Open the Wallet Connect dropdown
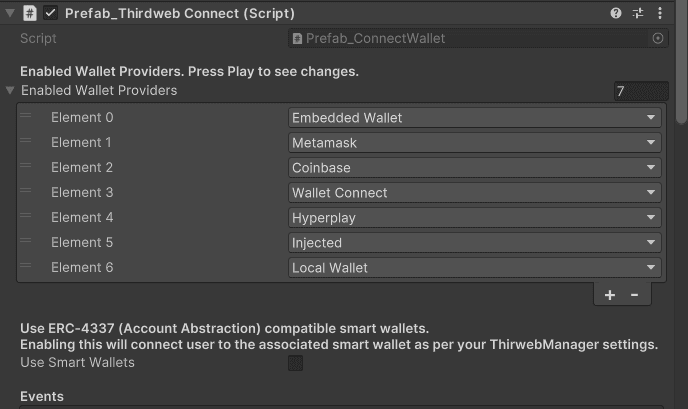 [x=474, y=193]
